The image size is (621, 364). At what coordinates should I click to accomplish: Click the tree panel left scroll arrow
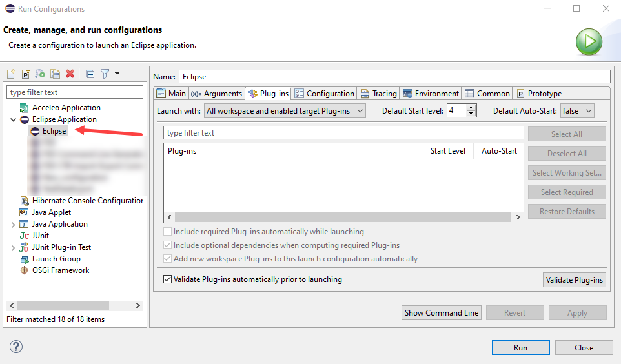(12, 306)
